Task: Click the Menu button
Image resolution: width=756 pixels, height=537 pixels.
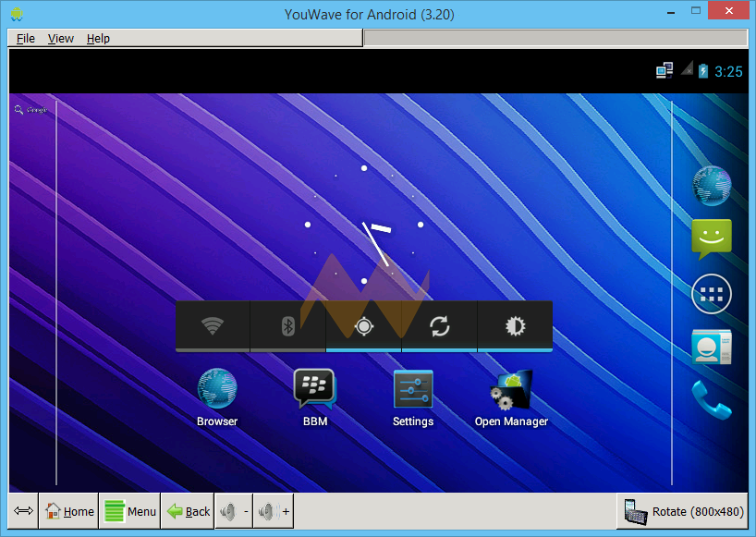Action: tap(129, 511)
